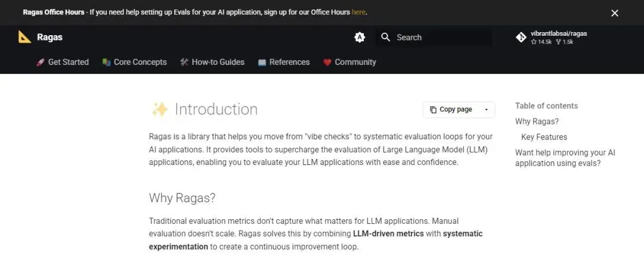Viewport: 644px width, 268px height.
Task: Click the Ragas site title text
Action: (x=49, y=38)
